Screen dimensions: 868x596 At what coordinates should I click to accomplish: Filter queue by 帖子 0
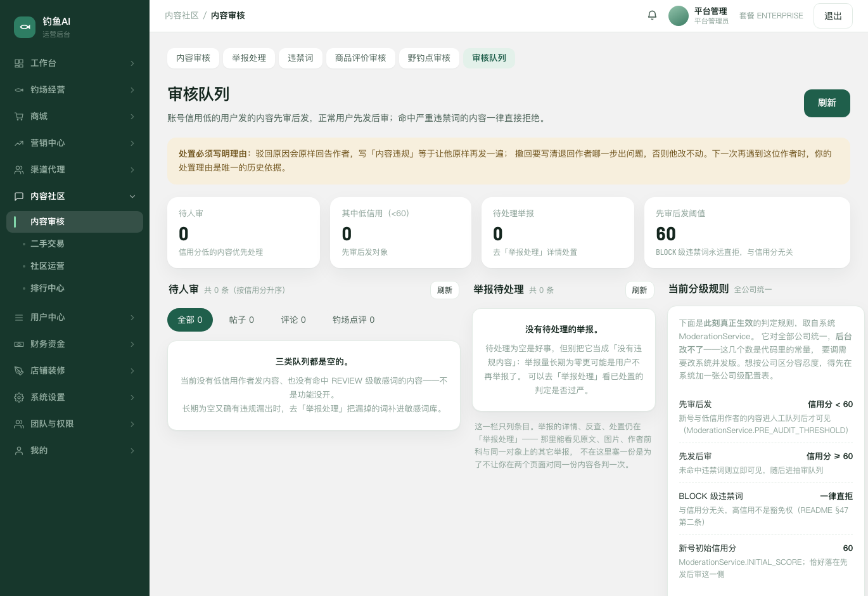click(x=241, y=320)
